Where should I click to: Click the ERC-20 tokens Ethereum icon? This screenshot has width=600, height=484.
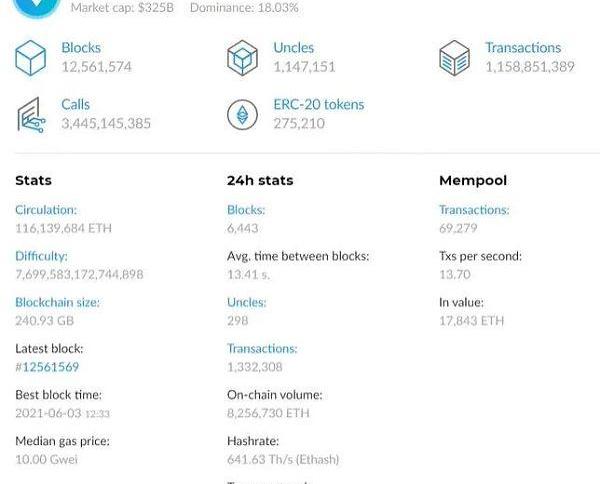pos(243,115)
